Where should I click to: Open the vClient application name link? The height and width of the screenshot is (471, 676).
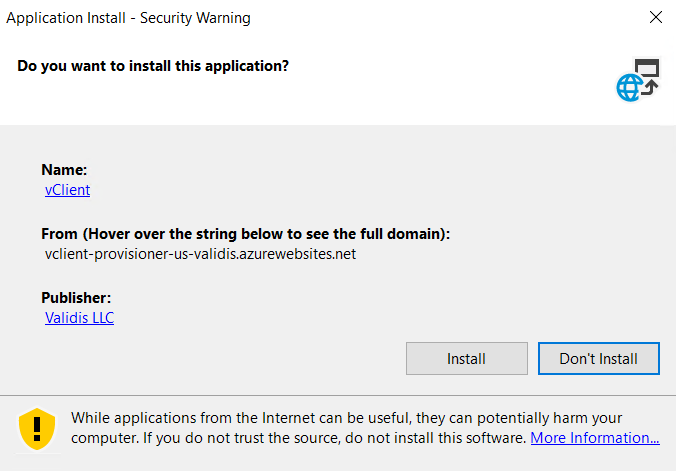[x=67, y=189]
